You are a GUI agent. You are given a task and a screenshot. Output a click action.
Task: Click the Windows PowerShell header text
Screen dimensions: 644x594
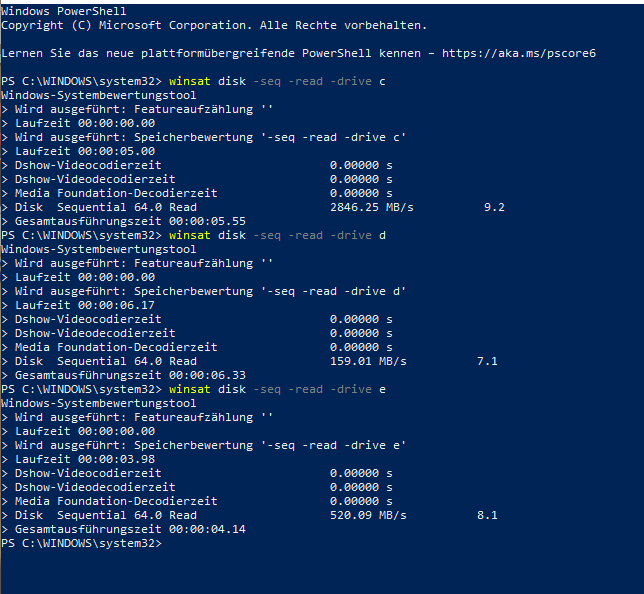(x=64, y=11)
